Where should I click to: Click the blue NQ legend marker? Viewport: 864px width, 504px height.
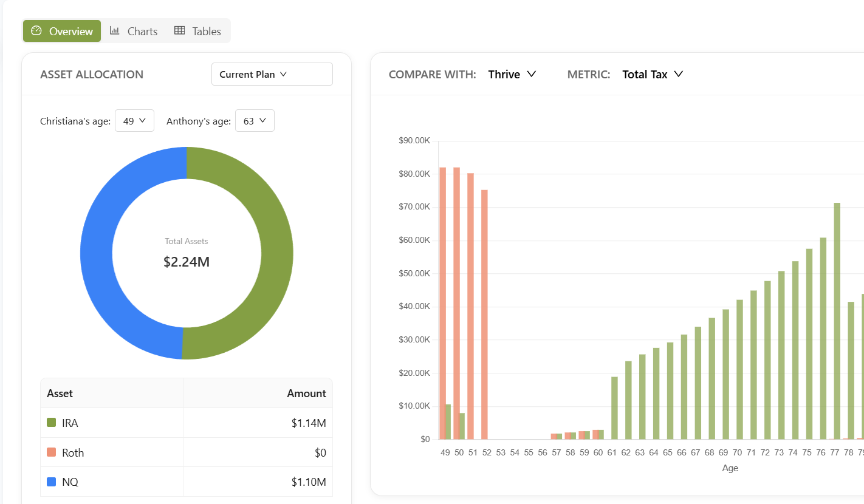[x=52, y=481]
